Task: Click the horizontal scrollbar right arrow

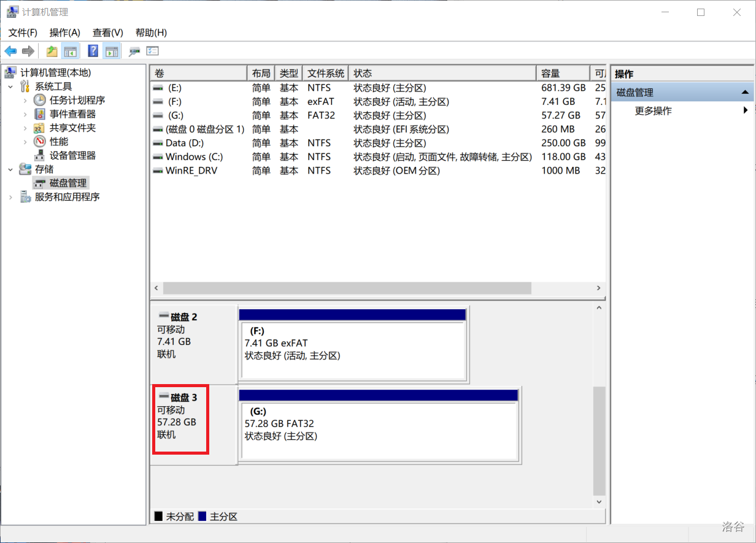Action: (598, 288)
